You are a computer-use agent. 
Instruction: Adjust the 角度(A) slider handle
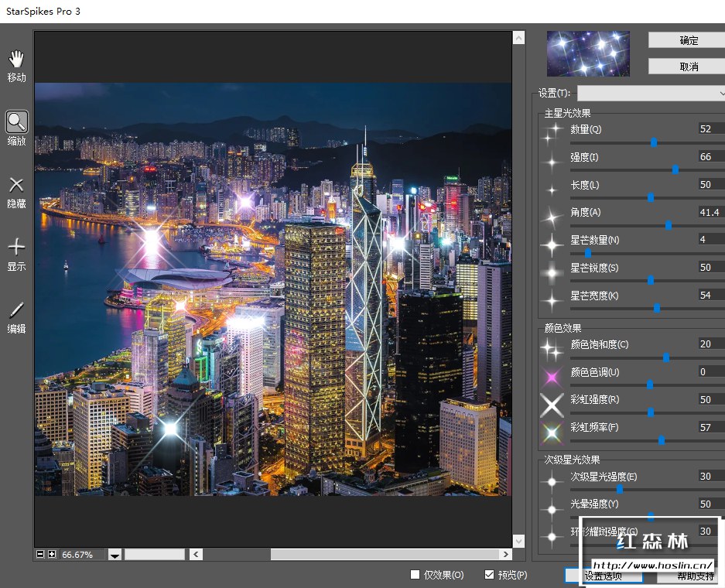669,225
